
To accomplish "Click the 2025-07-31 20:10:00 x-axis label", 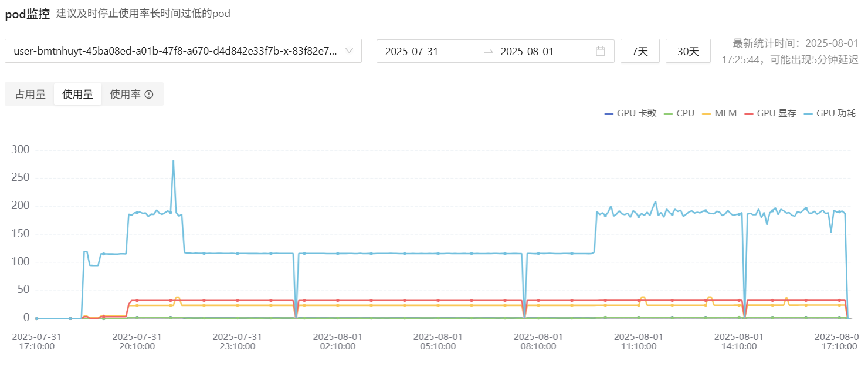I will [137, 341].
